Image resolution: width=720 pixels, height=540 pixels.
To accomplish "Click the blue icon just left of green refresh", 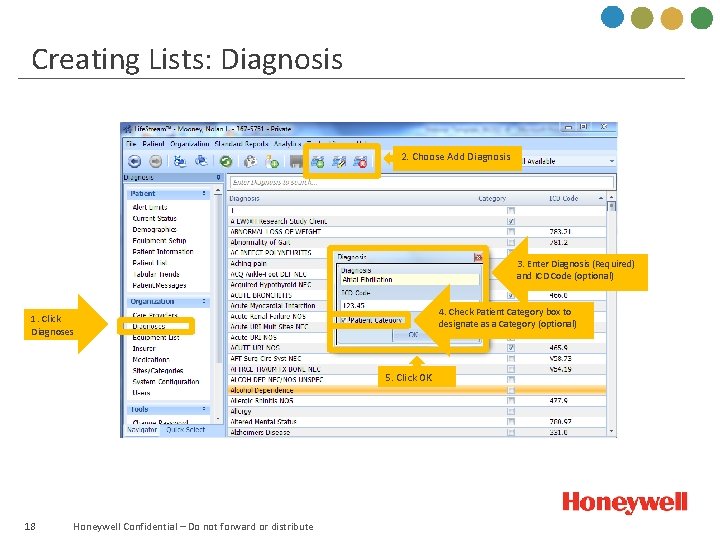I will click(201, 161).
